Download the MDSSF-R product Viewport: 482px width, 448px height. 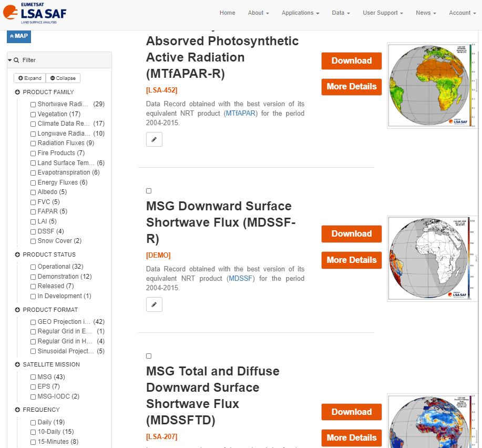click(352, 234)
